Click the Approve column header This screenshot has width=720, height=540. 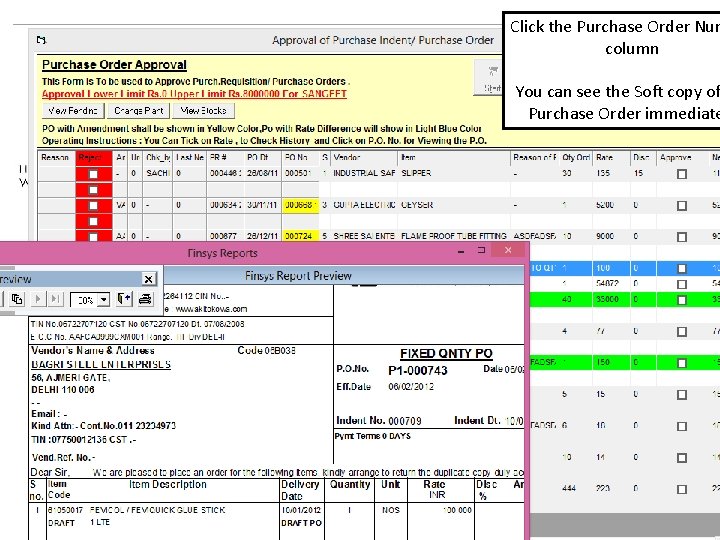[x=682, y=158]
